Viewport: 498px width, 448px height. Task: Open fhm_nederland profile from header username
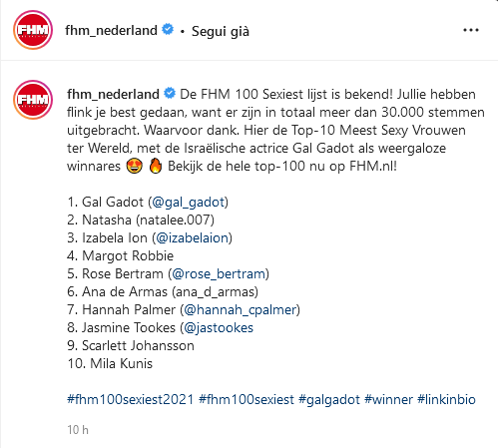[111, 30]
